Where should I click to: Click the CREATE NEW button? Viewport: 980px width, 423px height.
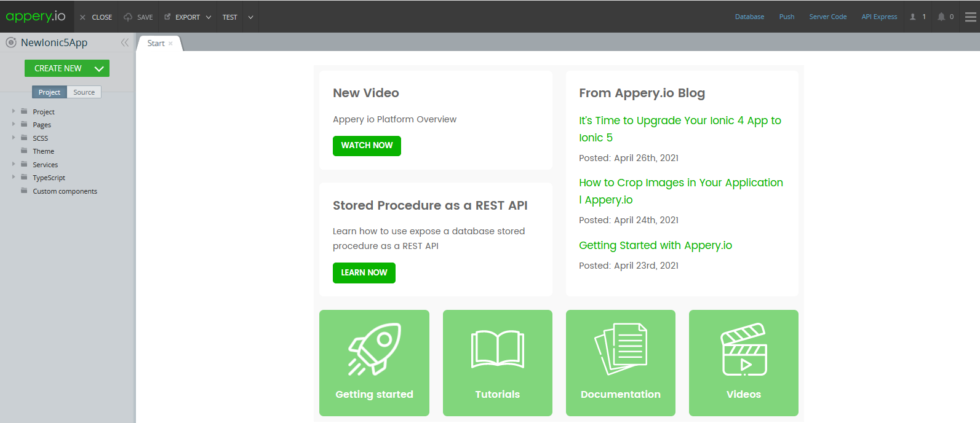(67, 68)
